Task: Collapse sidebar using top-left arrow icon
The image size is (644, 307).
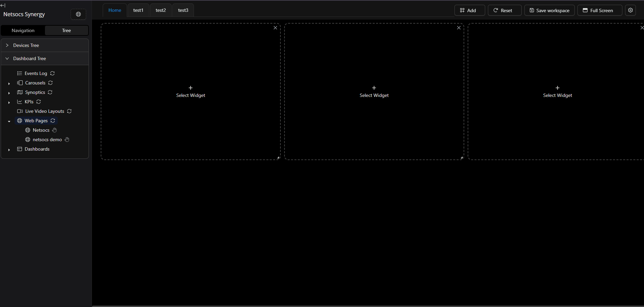Action: point(3,5)
